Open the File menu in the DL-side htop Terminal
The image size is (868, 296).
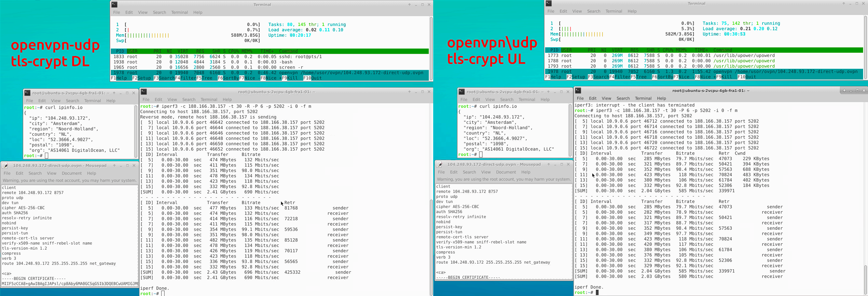pyautogui.click(x=117, y=12)
